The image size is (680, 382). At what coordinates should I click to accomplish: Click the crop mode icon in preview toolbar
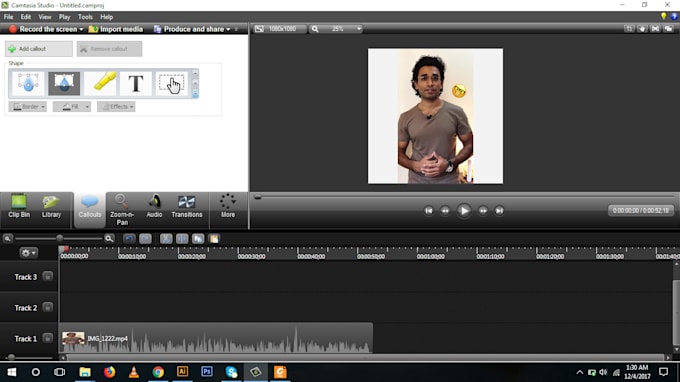(x=629, y=29)
